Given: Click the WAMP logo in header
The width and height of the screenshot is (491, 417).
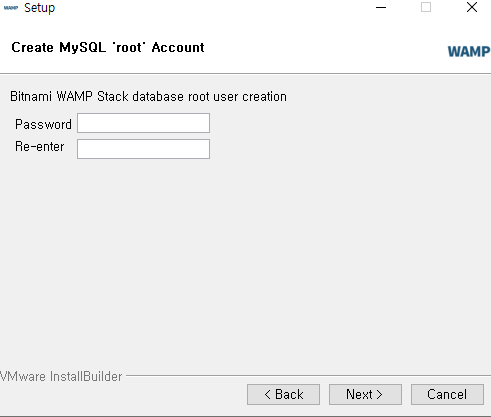Looking at the screenshot, I should click(x=469, y=52).
